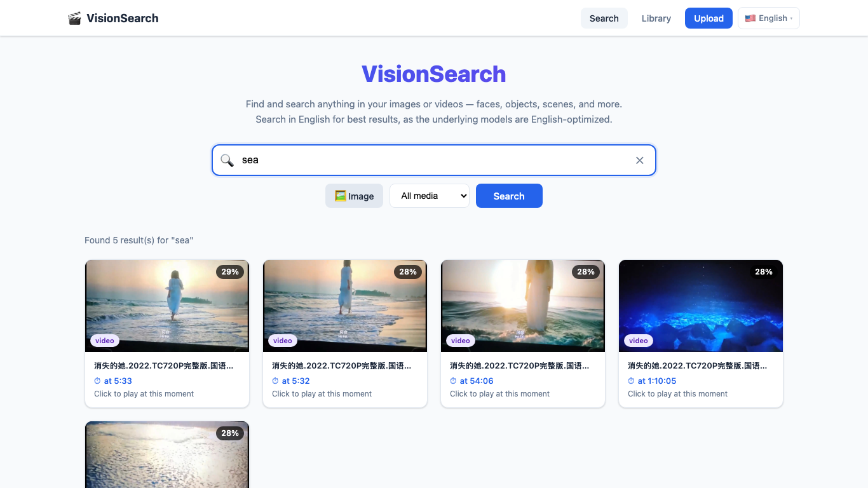Click the US flag icon in language selector

pos(750,18)
